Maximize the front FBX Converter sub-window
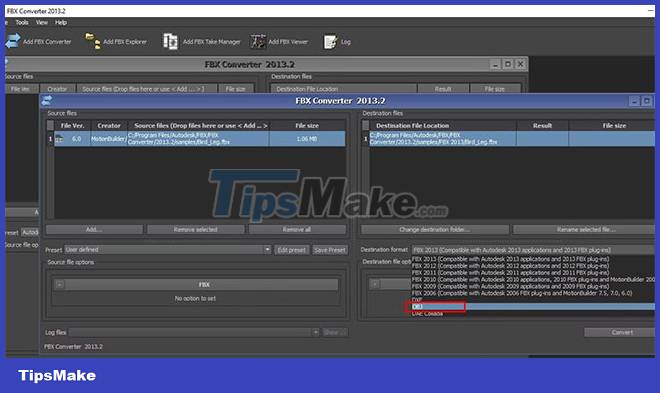This screenshot has height=393, width=660. pyautogui.click(x=647, y=101)
